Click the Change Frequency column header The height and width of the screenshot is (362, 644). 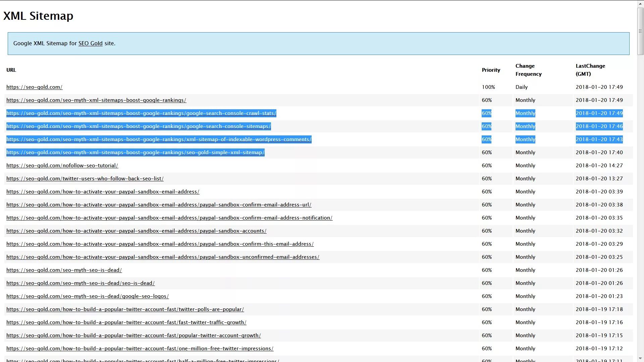coord(529,70)
